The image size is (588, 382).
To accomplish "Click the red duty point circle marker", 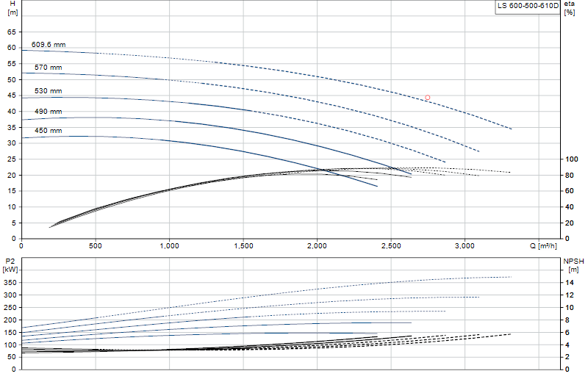I will pos(427,98).
